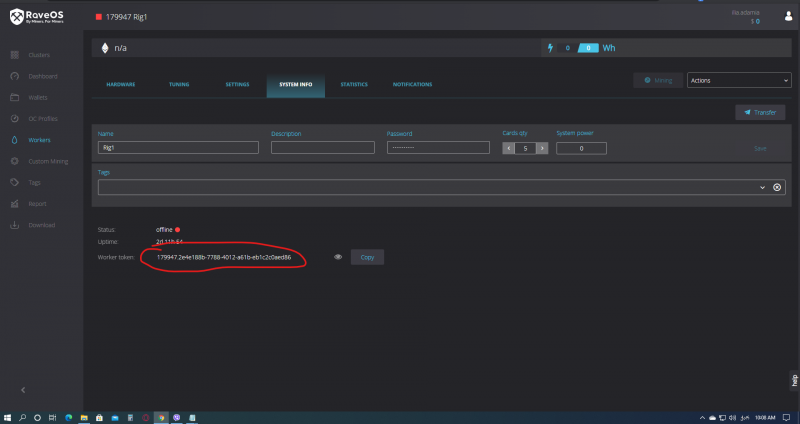Go to the Dashboard page
The image size is (800, 424).
point(42,76)
